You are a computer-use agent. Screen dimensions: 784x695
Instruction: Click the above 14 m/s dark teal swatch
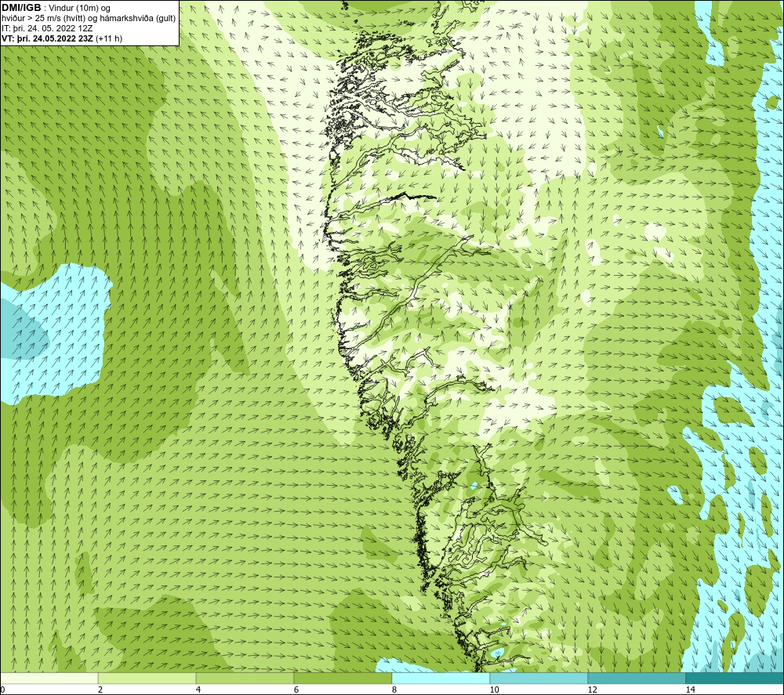pyautogui.click(x=735, y=678)
